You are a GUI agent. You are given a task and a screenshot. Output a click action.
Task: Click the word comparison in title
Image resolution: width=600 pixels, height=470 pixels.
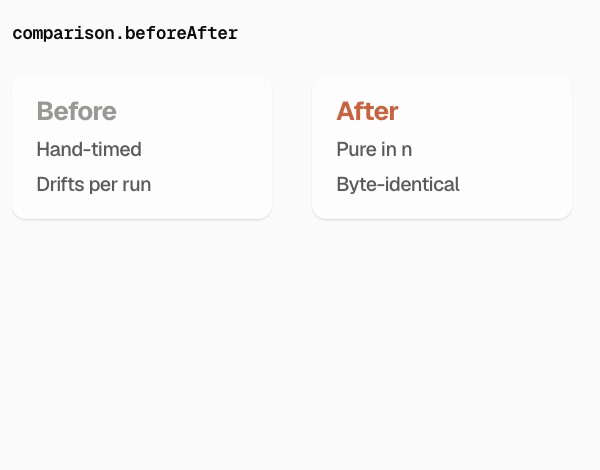click(63, 34)
